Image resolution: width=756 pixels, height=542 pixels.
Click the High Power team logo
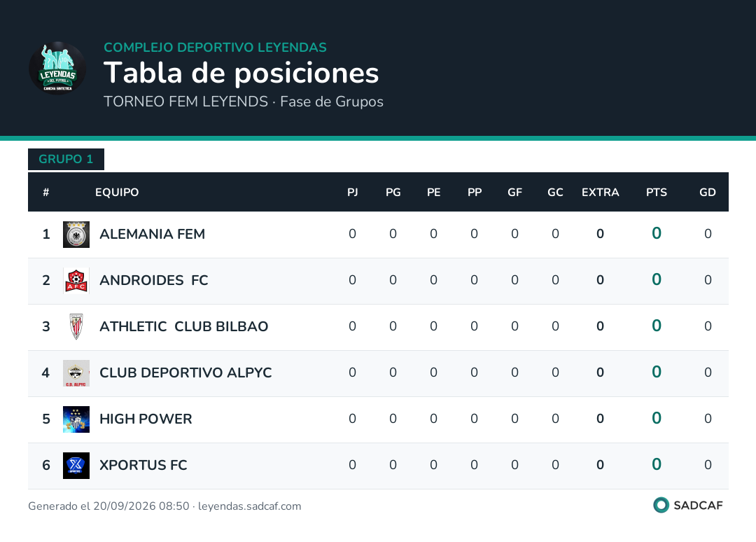tap(76, 419)
